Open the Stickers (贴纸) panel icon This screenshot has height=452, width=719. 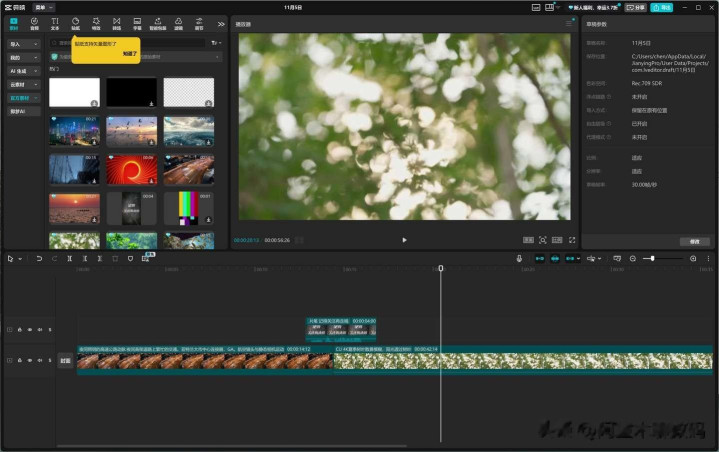click(x=75, y=23)
